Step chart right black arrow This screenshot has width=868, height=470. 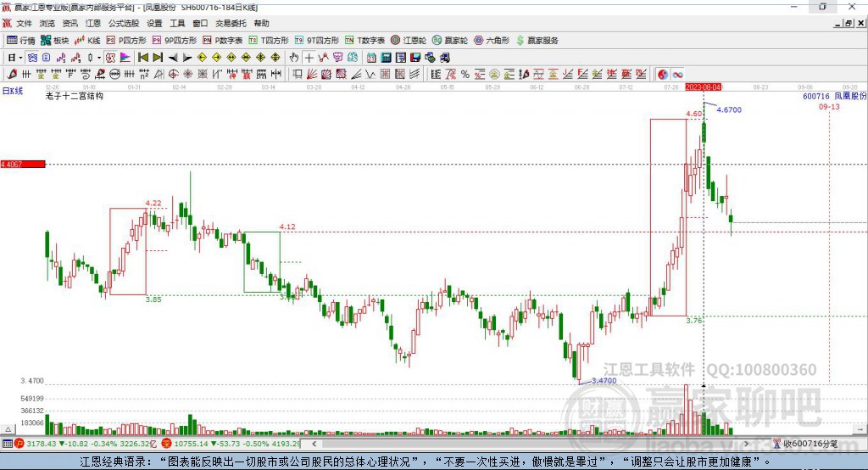tap(187, 58)
